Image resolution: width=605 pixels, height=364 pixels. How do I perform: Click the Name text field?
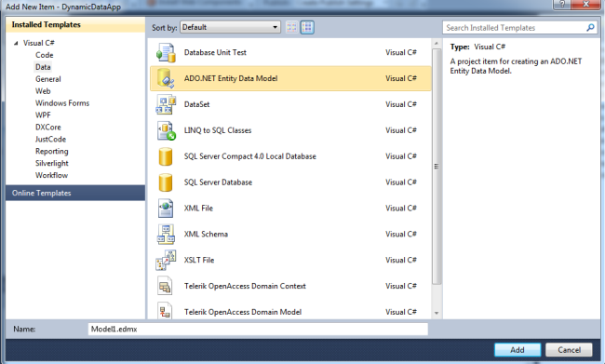[x=258, y=330]
